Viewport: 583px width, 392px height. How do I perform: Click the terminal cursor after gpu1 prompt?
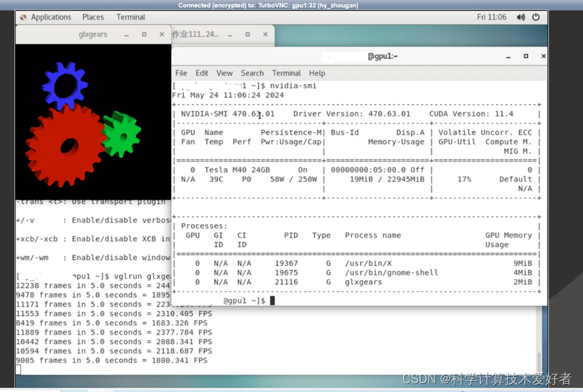(x=272, y=300)
